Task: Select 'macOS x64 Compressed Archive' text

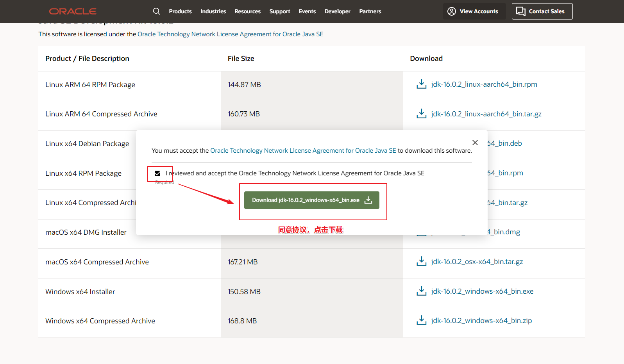Action: tap(97, 262)
